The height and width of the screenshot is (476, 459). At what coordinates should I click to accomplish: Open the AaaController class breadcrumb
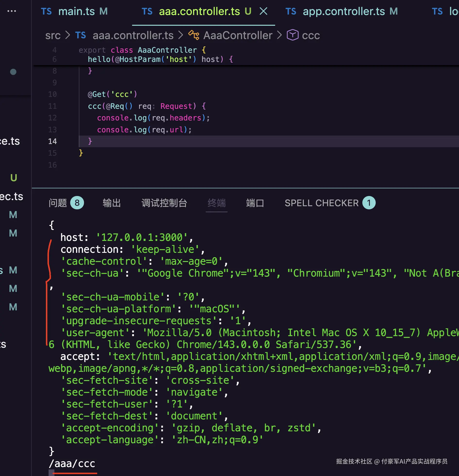tap(238, 35)
